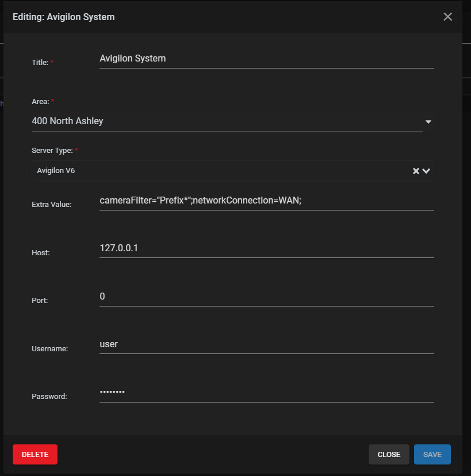471x476 pixels.
Task: Click the Area label
Action: (x=40, y=101)
